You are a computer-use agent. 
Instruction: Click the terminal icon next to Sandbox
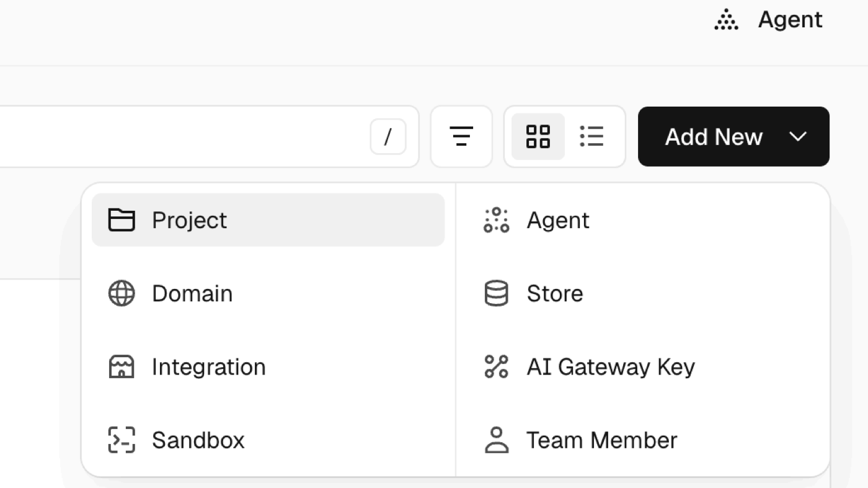122,440
